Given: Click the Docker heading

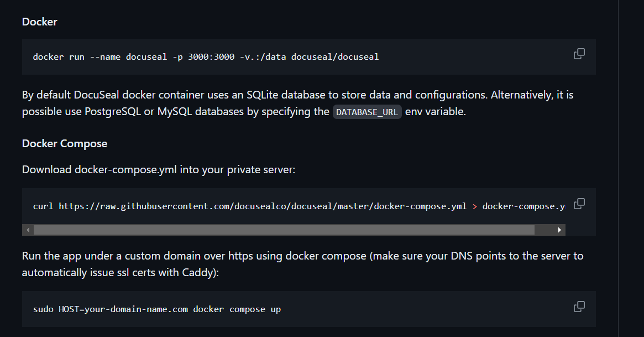Looking at the screenshot, I should pyautogui.click(x=40, y=22).
